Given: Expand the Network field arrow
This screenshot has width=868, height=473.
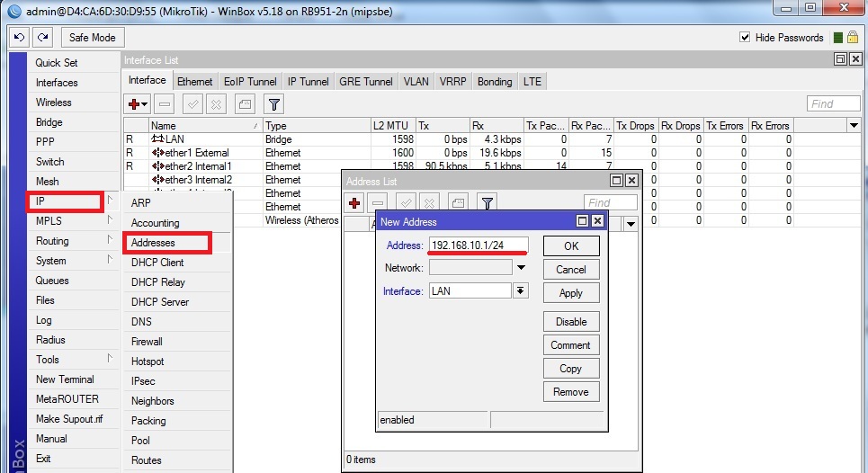Looking at the screenshot, I should 521,268.
